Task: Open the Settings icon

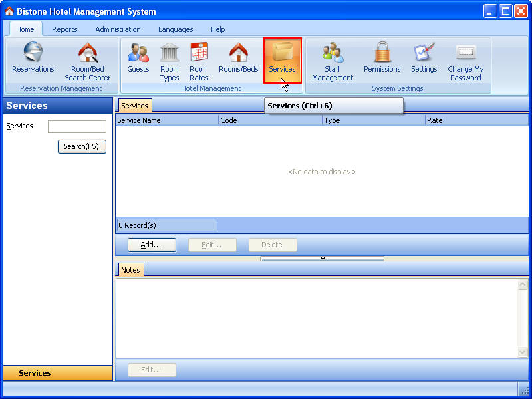Action: 424,59
